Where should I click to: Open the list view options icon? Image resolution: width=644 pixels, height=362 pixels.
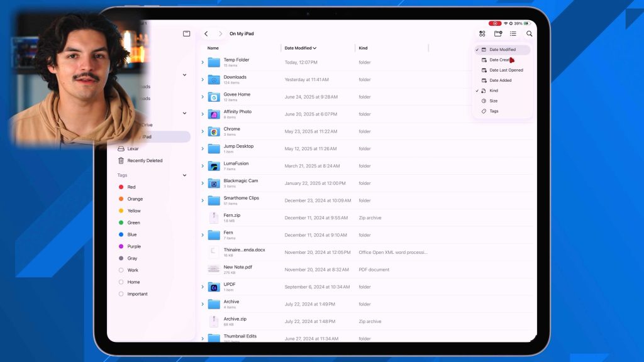pos(513,33)
